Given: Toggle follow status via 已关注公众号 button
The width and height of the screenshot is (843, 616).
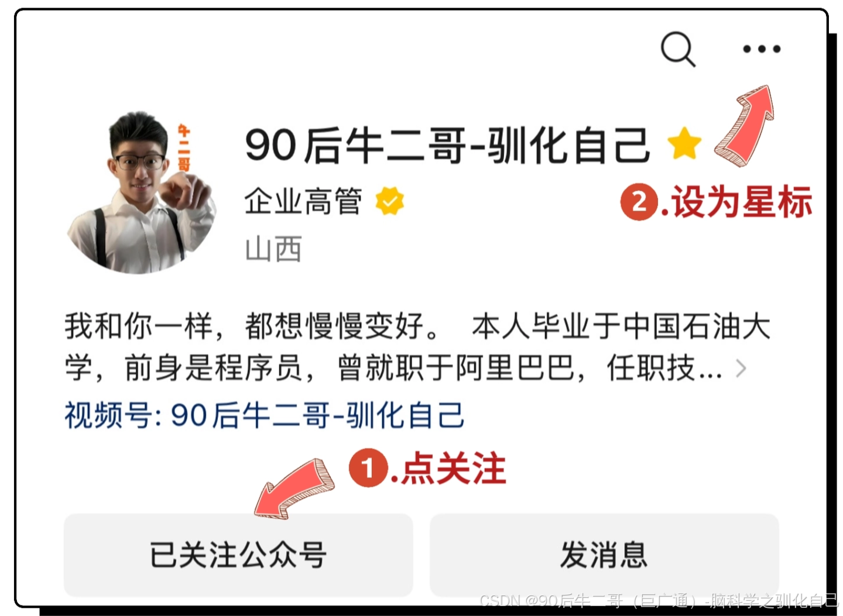Looking at the screenshot, I should tap(238, 555).
